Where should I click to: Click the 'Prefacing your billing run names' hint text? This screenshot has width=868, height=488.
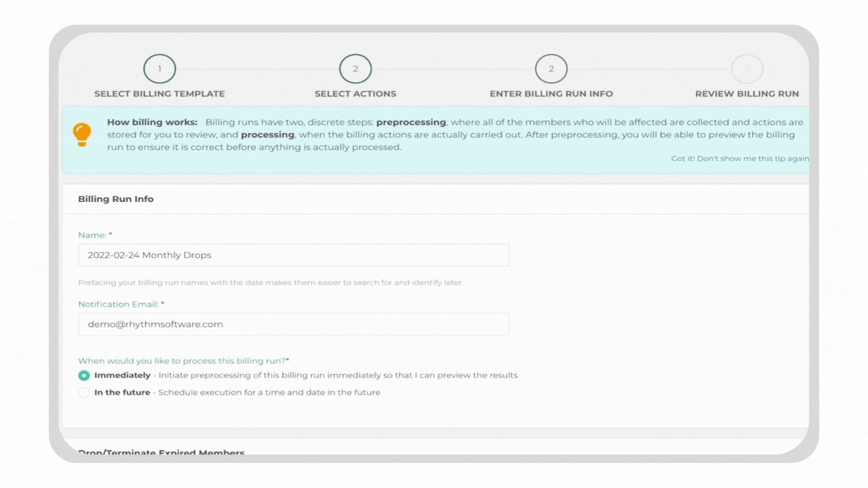[271, 283]
